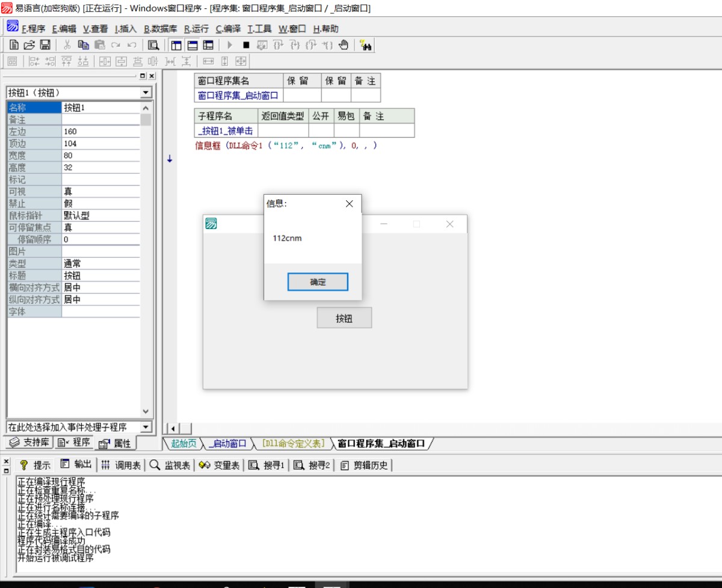Toggle the 禁止 property value
Viewport: 722px width, 588px height.
[x=100, y=204]
